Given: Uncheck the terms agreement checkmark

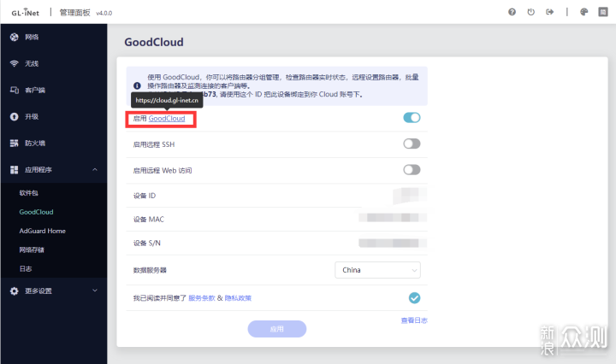Looking at the screenshot, I should click(414, 298).
